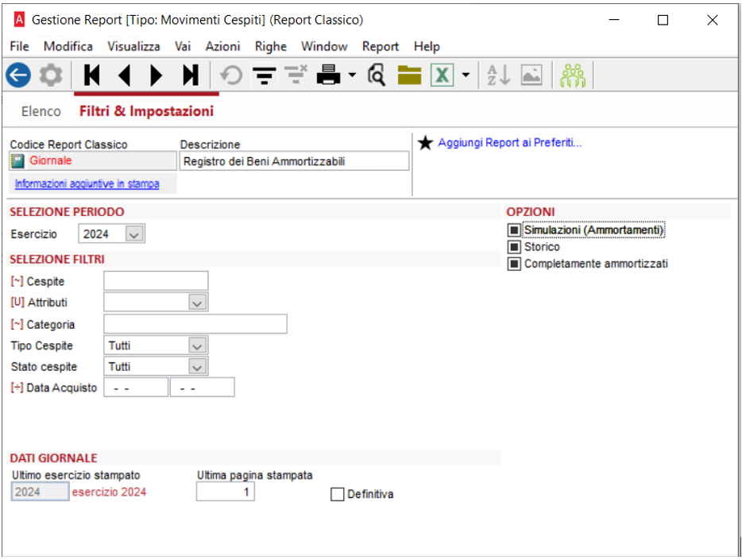742x560 pixels.
Task: Click the blue back arrow icon
Action: (18, 75)
